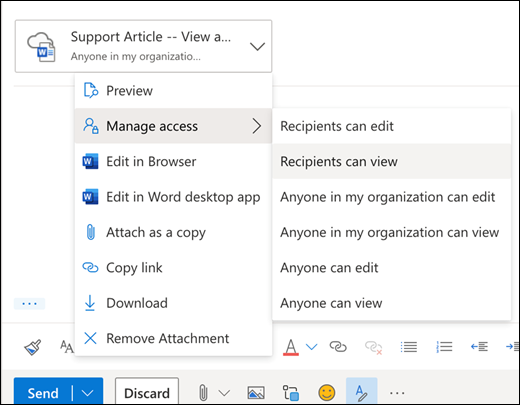Open the Send options dropdown arrow
520x405 pixels.
(88, 393)
